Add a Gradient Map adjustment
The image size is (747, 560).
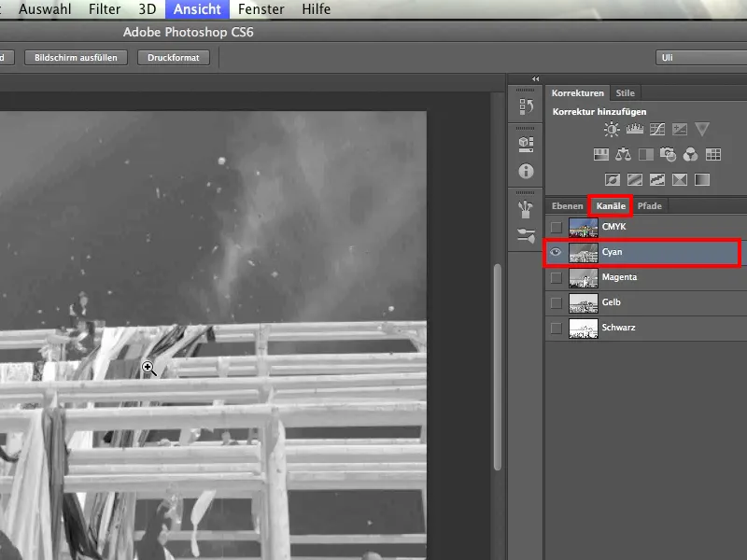click(702, 179)
